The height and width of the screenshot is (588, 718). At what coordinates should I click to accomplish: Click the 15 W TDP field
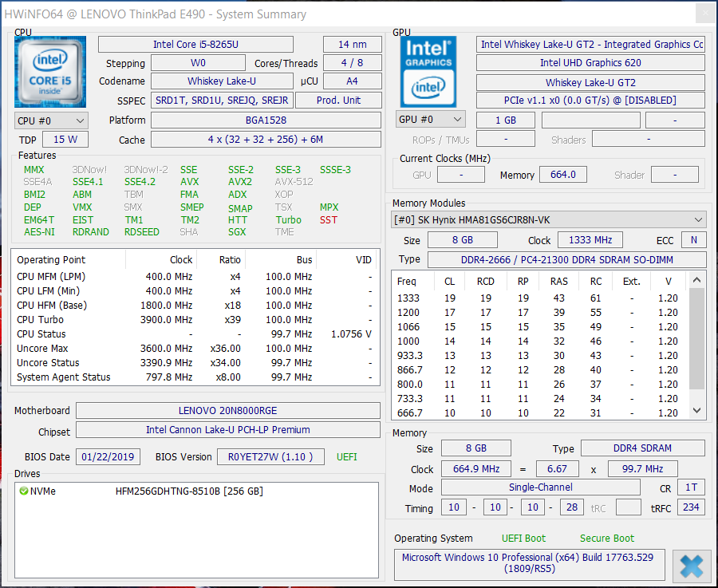click(65, 139)
